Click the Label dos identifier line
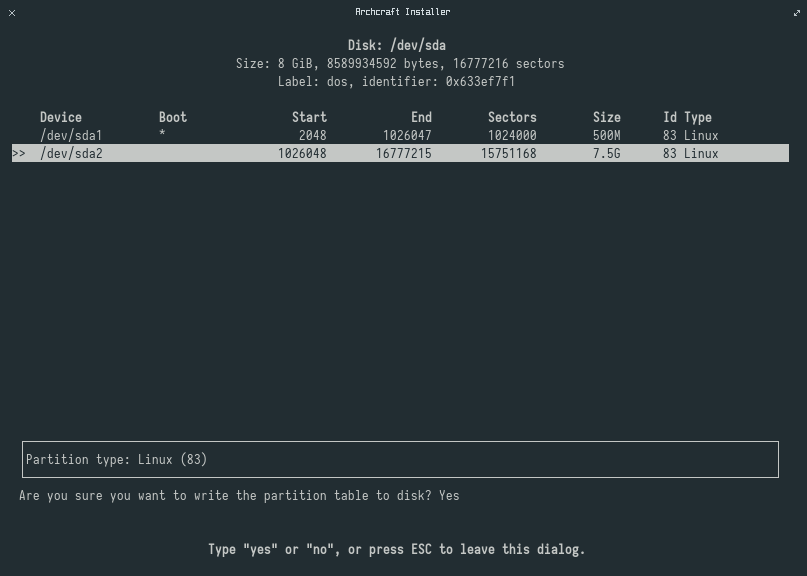The image size is (807, 576). [x=396, y=81]
